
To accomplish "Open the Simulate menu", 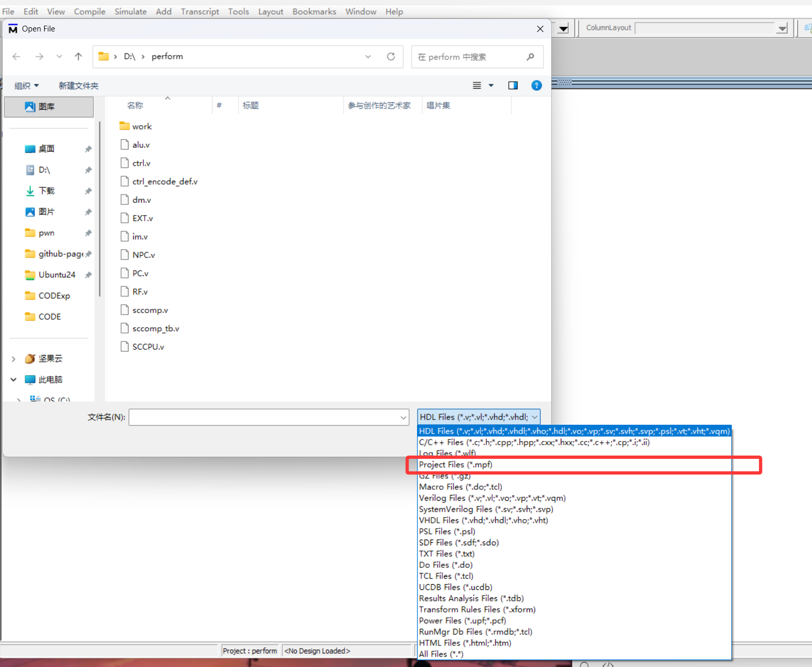I will pos(131,12).
